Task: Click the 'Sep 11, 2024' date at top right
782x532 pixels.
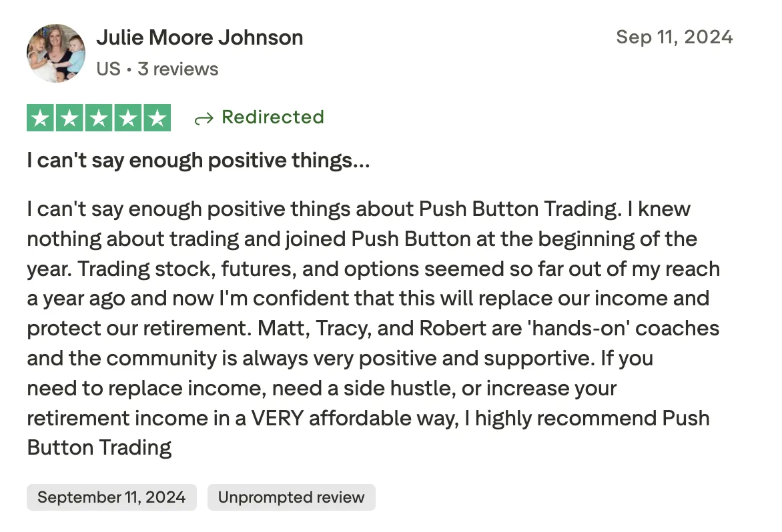Action: click(x=675, y=37)
